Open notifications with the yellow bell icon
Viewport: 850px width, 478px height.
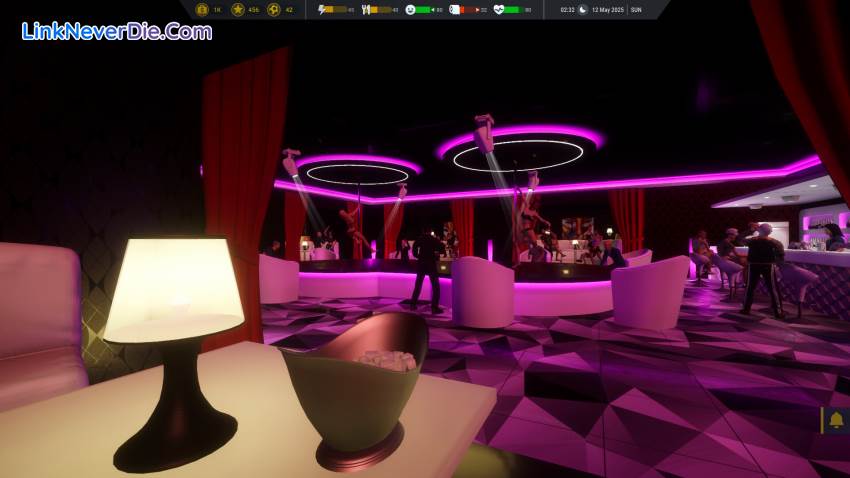point(836,420)
